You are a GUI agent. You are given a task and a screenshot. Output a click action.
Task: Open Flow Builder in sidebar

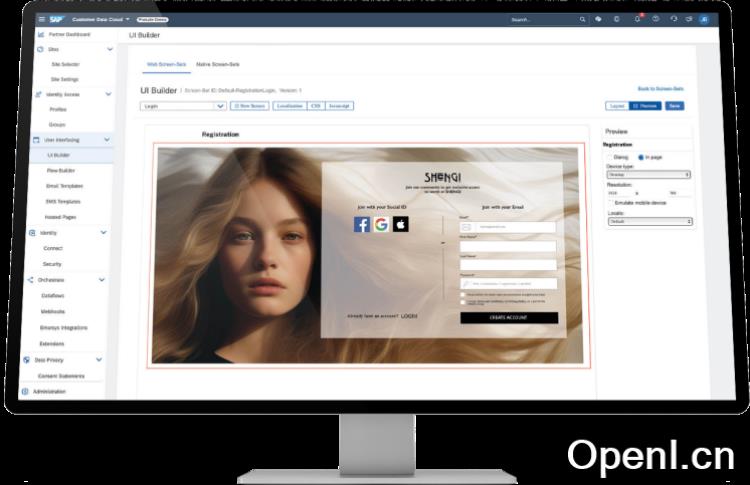point(61,170)
